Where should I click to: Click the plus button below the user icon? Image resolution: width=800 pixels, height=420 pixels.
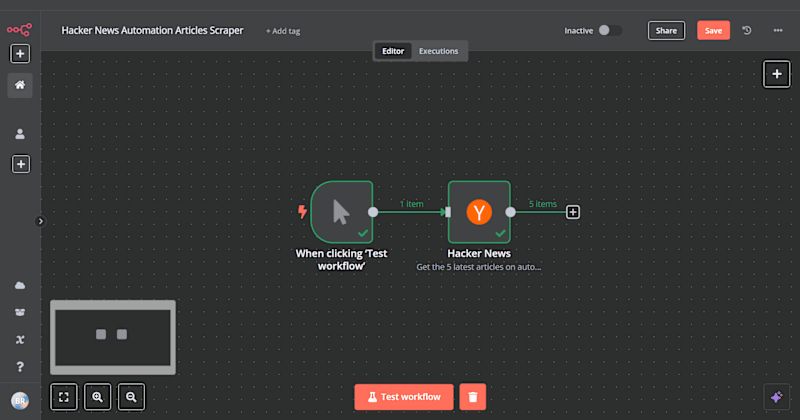click(x=20, y=164)
